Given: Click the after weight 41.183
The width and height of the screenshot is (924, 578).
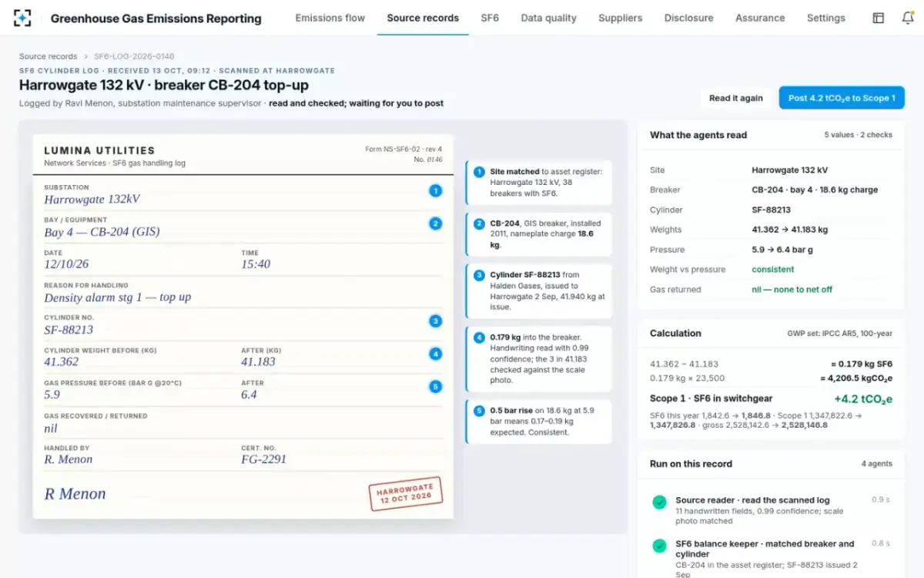Looking at the screenshot, I should pos(258,362).
